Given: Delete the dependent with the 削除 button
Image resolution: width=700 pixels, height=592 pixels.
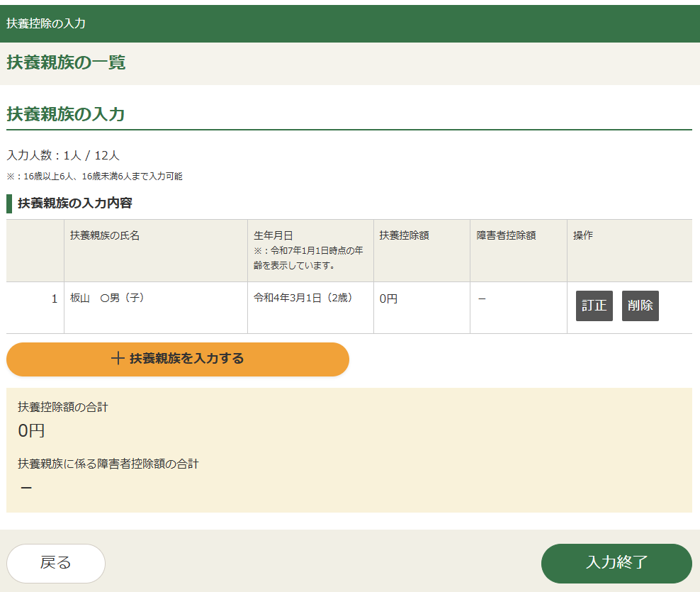Looking at the screenshot, I should [640, 306].
